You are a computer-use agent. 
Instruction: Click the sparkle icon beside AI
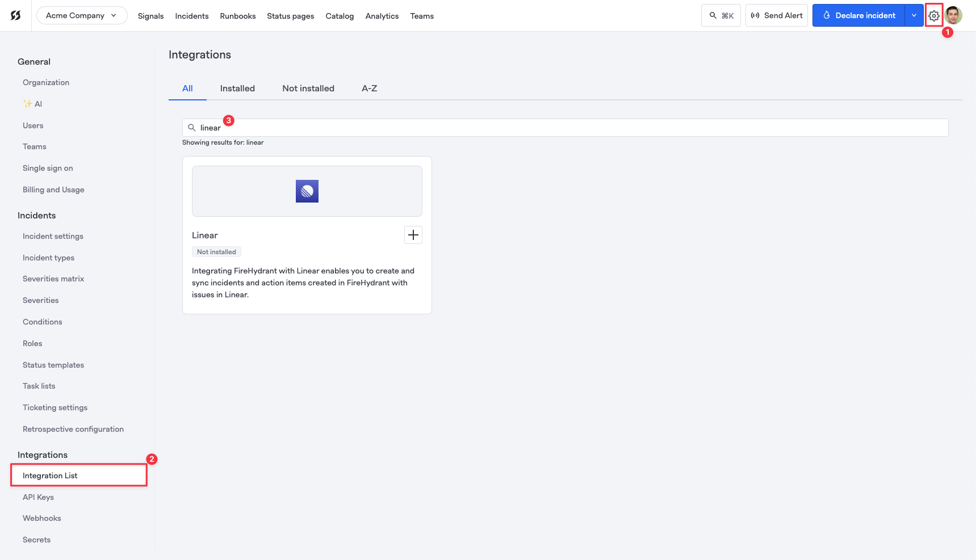point(27,103)
